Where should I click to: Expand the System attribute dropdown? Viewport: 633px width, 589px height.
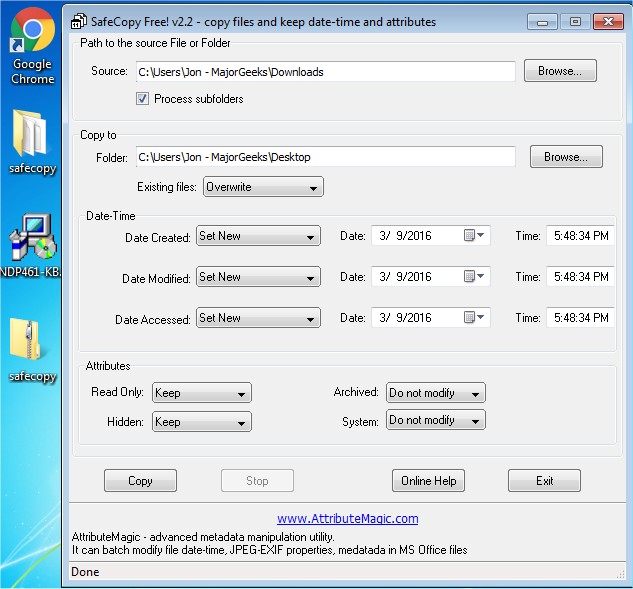tap(436, 420)
